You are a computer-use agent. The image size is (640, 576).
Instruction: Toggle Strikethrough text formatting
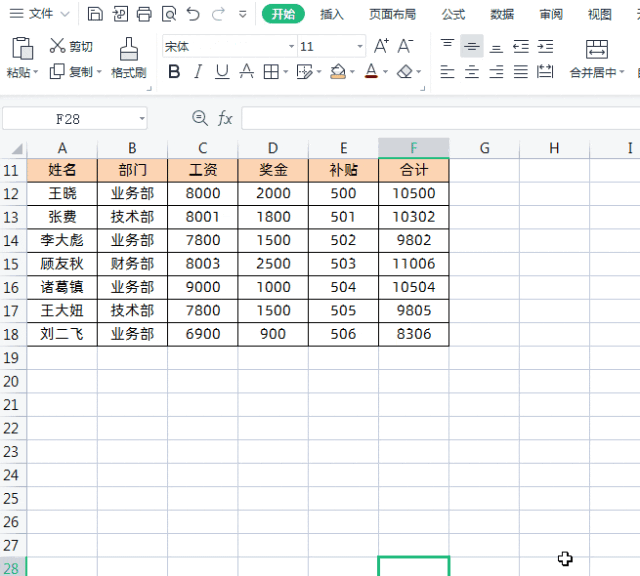(246, 72)
